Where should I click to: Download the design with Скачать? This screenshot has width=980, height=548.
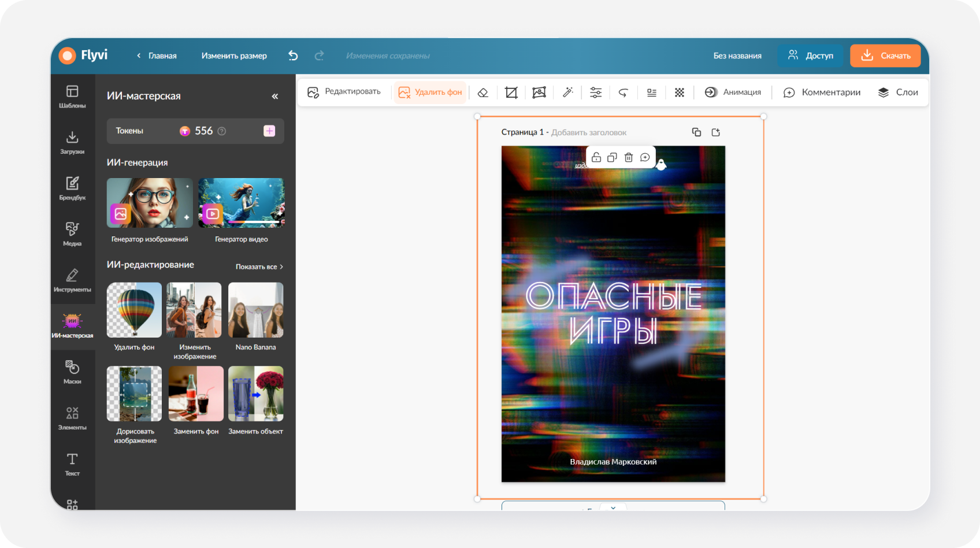[885, 55]
